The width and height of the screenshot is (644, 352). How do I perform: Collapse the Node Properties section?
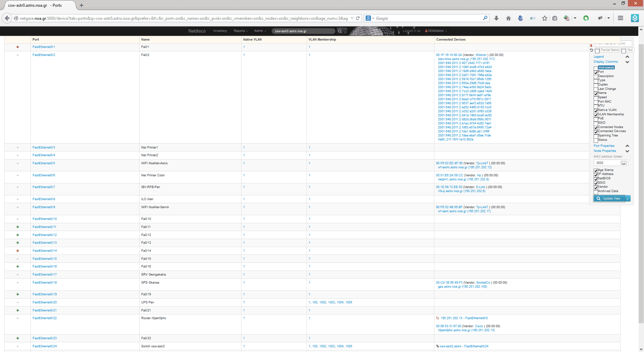(x=627, y=151)
